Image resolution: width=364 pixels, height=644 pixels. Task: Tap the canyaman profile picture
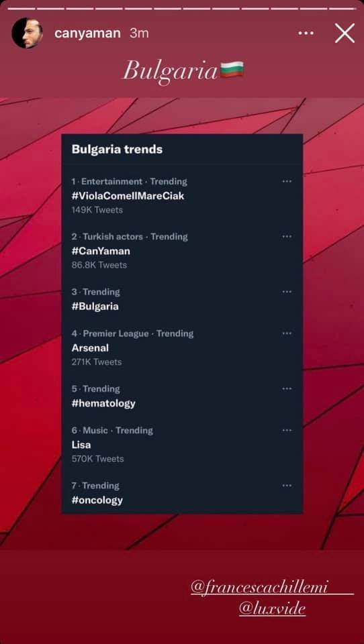click(x=28, y=33)
